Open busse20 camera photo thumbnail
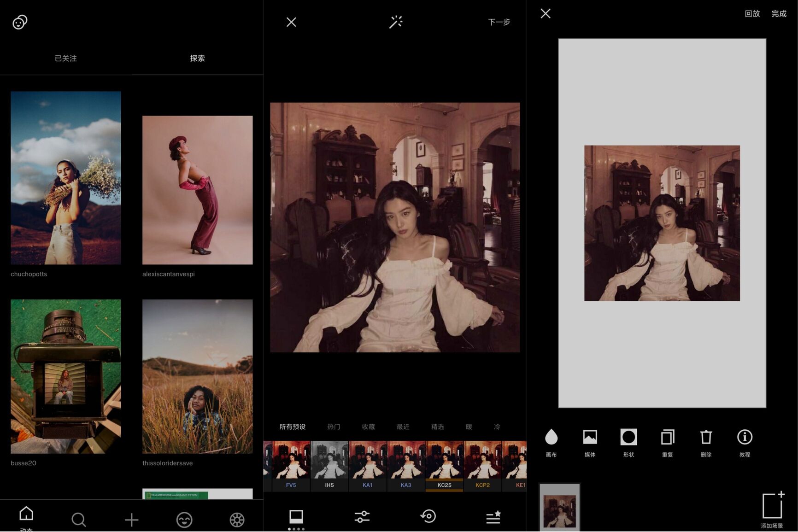 (x=66, y=376)
